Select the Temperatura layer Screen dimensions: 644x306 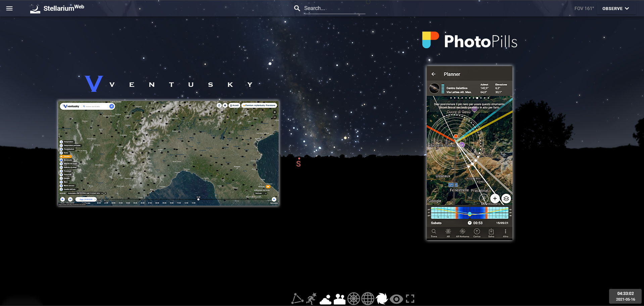coord(66,142)
